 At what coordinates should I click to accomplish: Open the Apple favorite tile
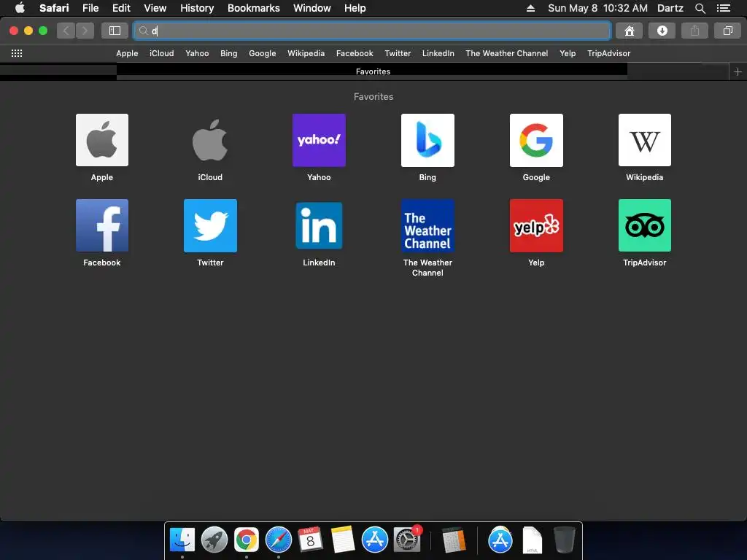coord(102,140)
